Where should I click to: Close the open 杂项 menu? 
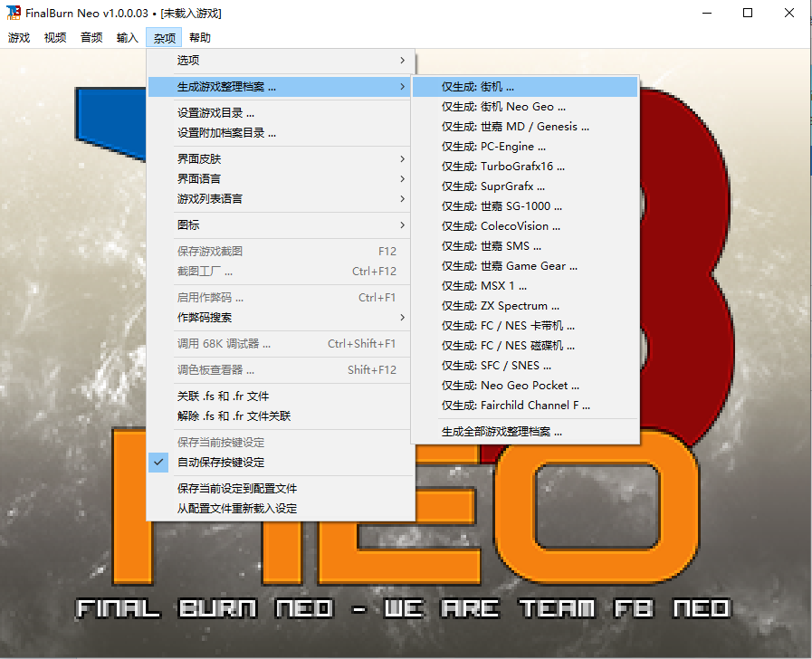[x=164, y=38]
